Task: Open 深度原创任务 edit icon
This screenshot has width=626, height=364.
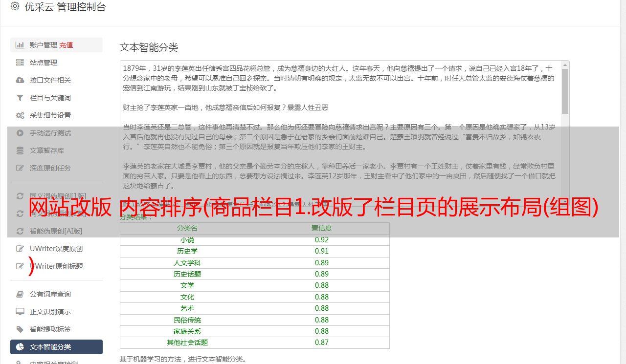Action: (x=20, y=168)
